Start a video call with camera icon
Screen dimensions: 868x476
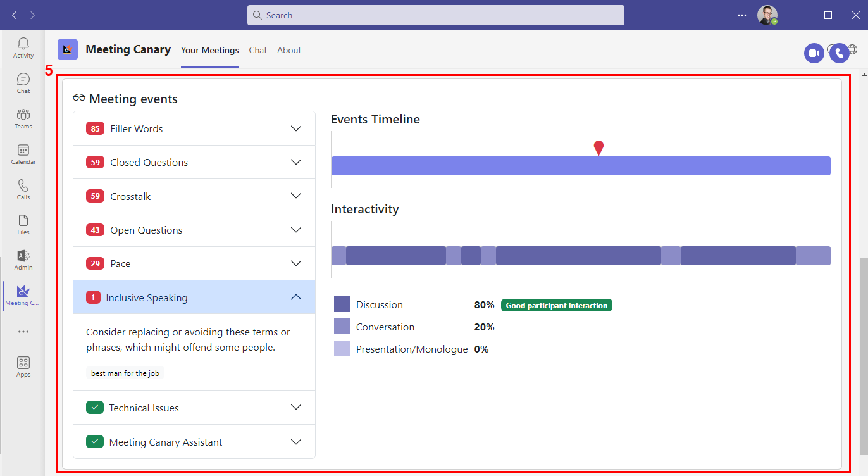coord(814,53)
